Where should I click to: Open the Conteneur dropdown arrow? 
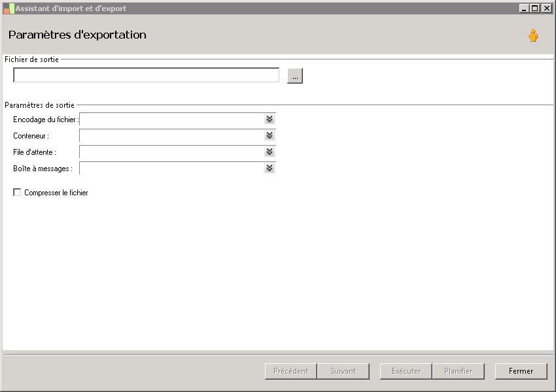[x=269, y=136]
